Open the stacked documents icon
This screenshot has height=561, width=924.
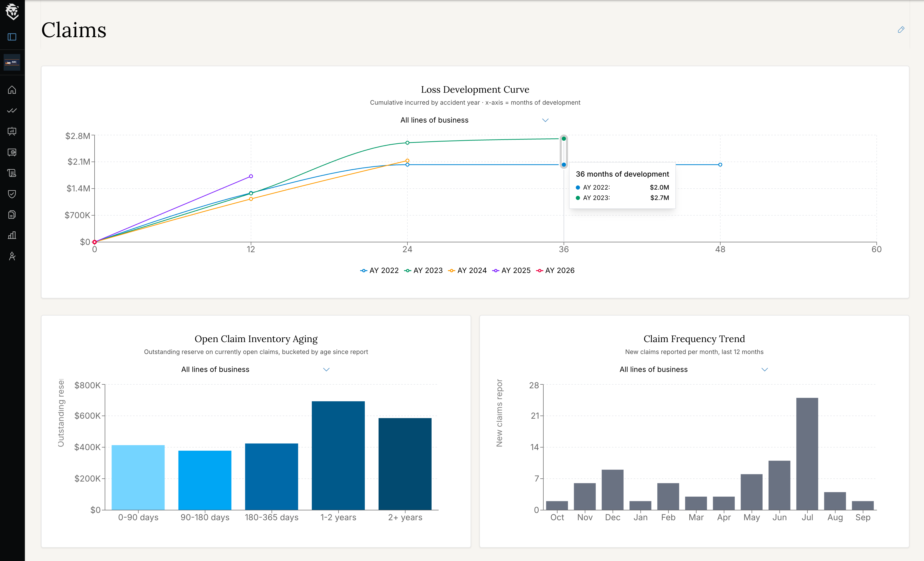tap(12, 215)
